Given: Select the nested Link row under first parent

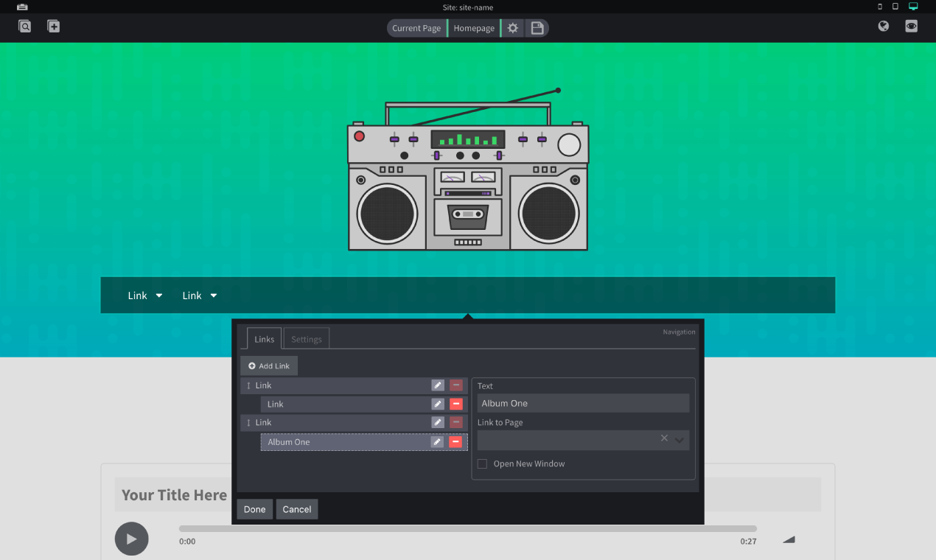Looking at the screenshot, I should click(x=364, y=404).
